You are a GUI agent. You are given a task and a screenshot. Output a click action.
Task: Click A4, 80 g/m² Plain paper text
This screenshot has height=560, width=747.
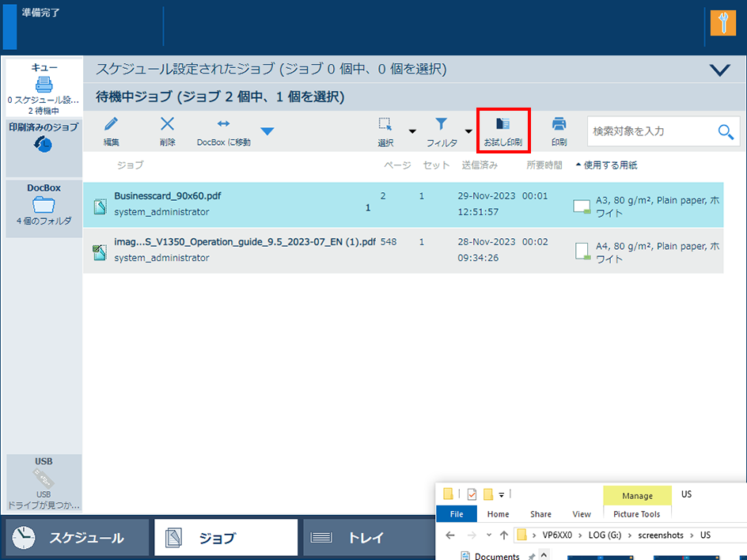(x=658, y=252)
